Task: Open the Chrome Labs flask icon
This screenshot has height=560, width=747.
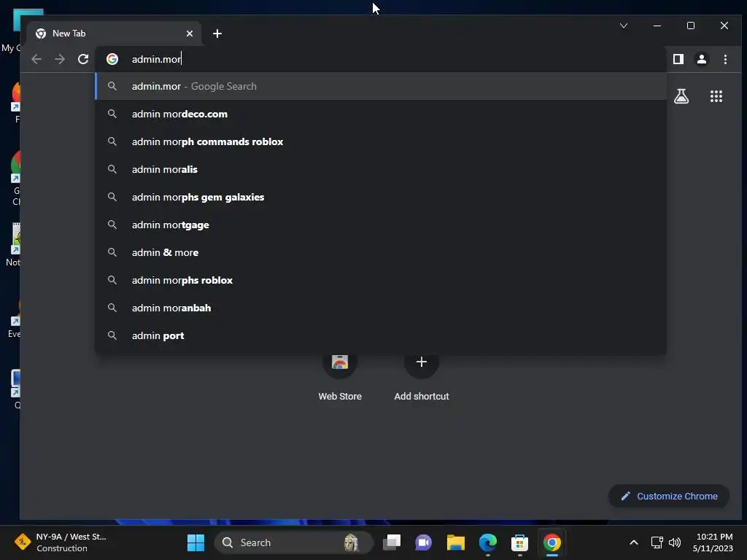Action: pos(681,97)
